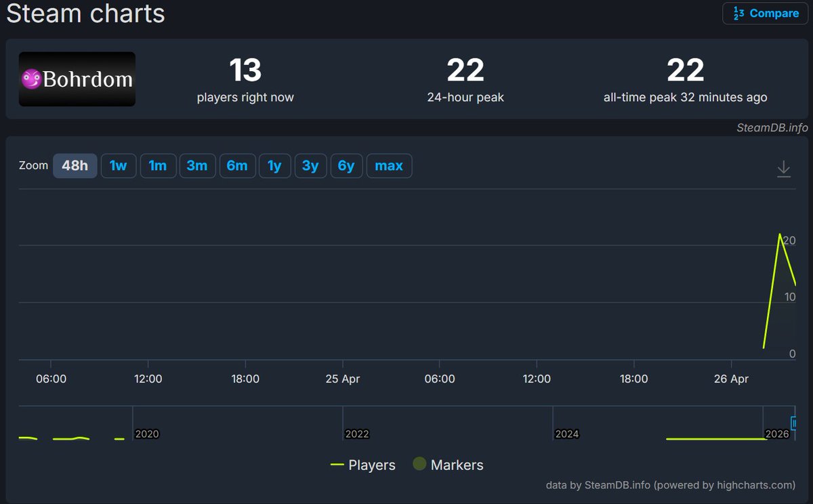Click the SteamDB.info watermark link above chart
The width and height of the screenshot is (813, 504).
click(x=772, y=128)
